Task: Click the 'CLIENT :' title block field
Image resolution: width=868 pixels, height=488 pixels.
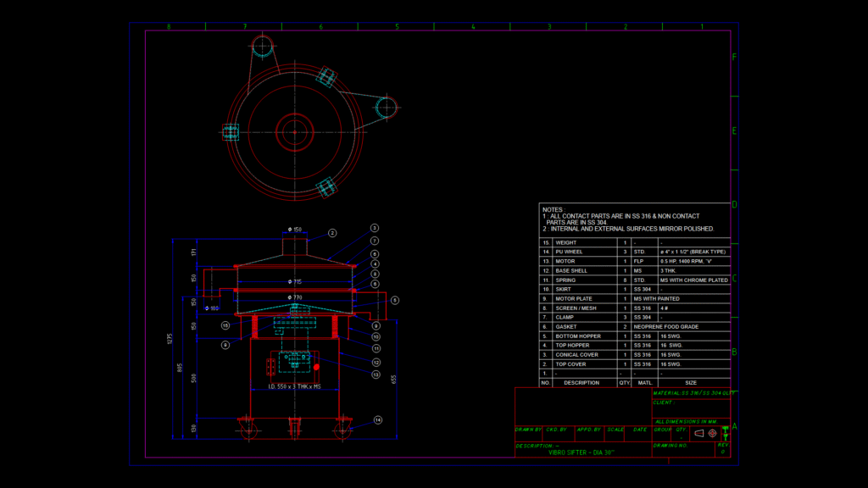Action: [663, 402]
